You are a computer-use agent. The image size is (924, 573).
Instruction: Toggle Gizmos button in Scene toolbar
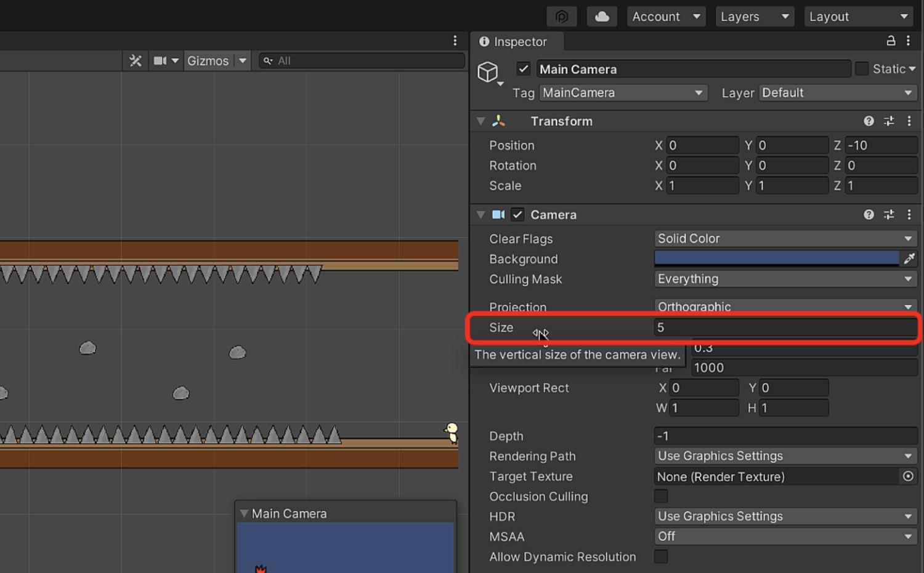pos(208,60)
